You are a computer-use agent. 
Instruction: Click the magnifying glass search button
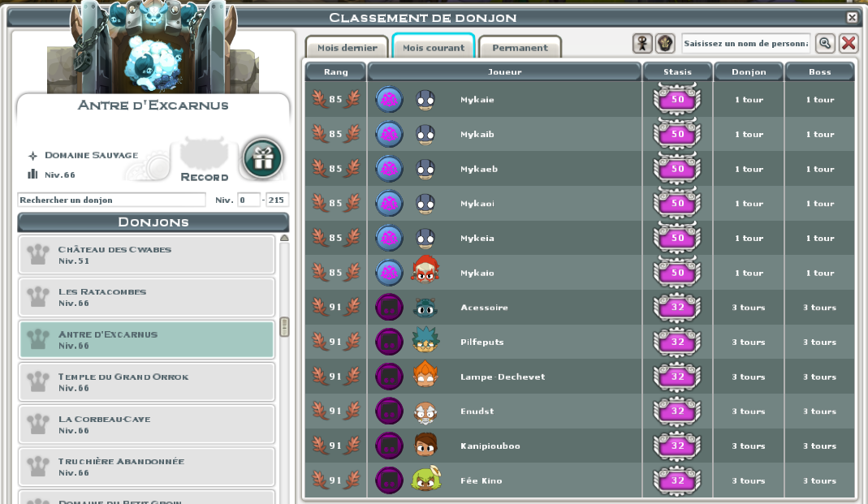(825, 43)
